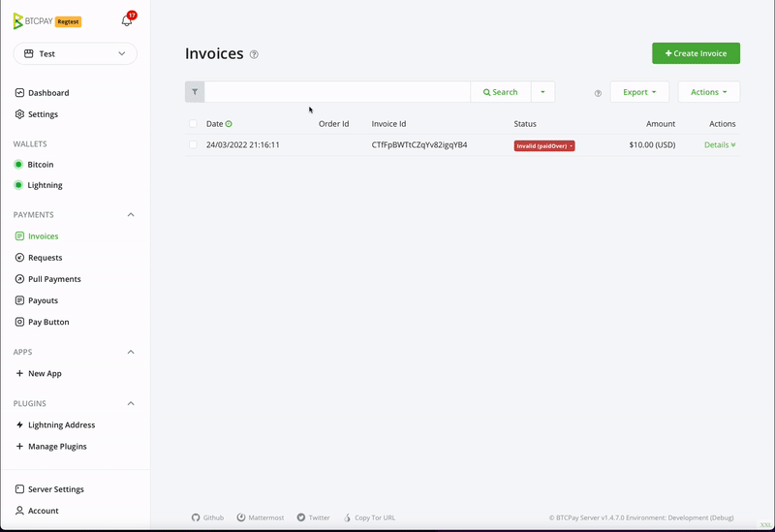Open Manage Plugins
This screenshot has width=775, height=532.
click(x=51, y=447)
